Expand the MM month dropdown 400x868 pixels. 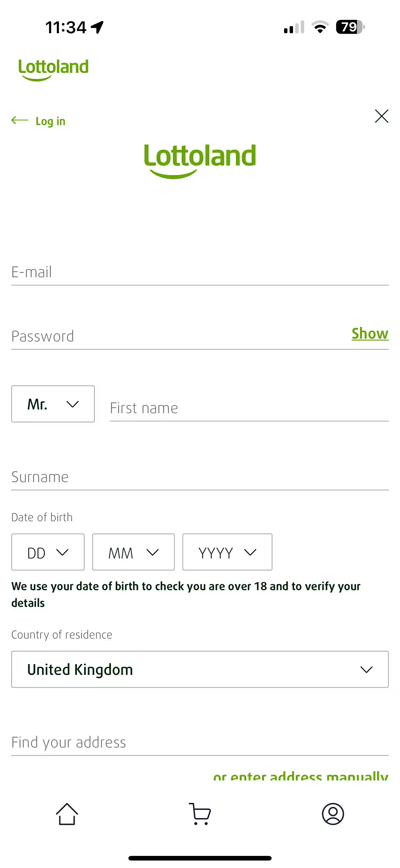tap(133, 552)
